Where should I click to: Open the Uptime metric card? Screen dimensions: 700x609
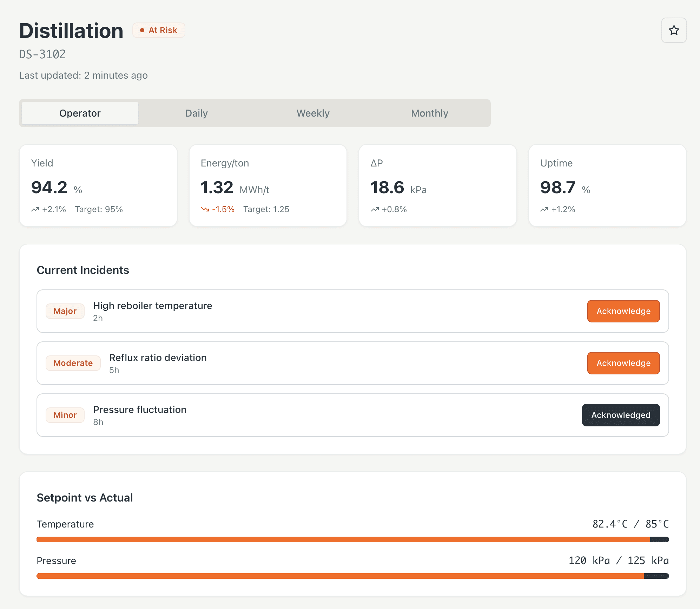click(x=607, y=185)
